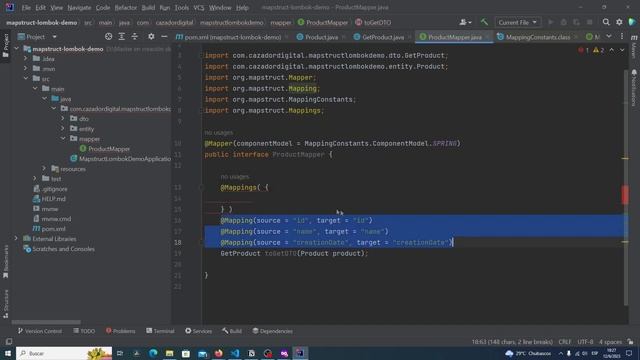Open Bookmarks tool window
This screenshot has height=360, width=640.
[x=6, y=262]
